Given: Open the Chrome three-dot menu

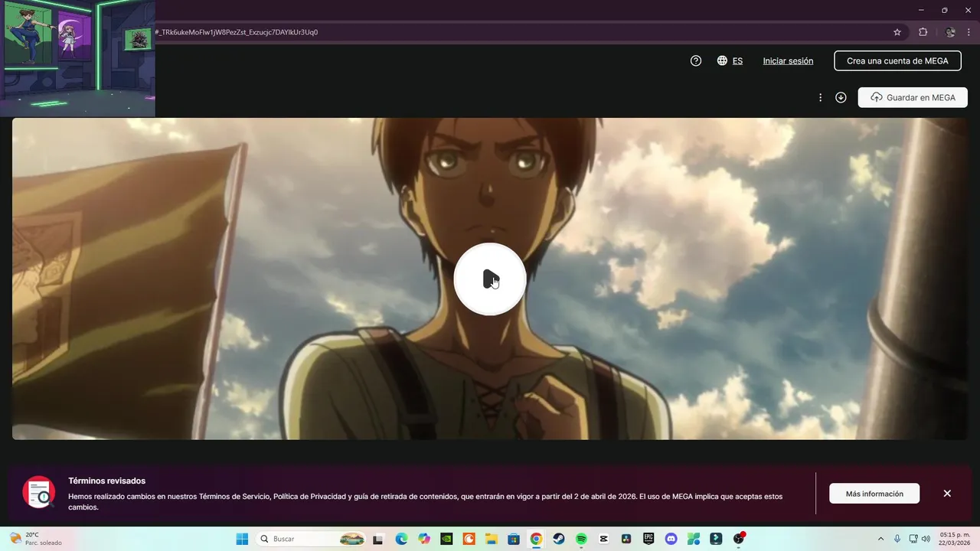Looking at the screenshot, I should click(x=969, y=32).
